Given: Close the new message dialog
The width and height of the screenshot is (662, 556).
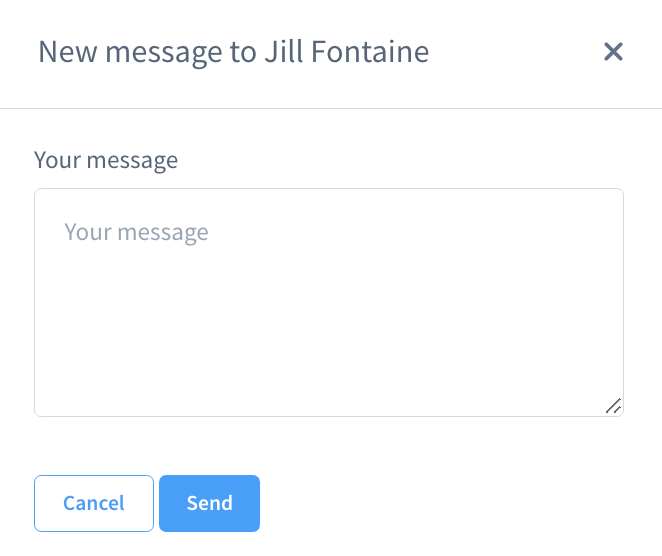Looking at the screenshot, I should [x=613, y=52].
